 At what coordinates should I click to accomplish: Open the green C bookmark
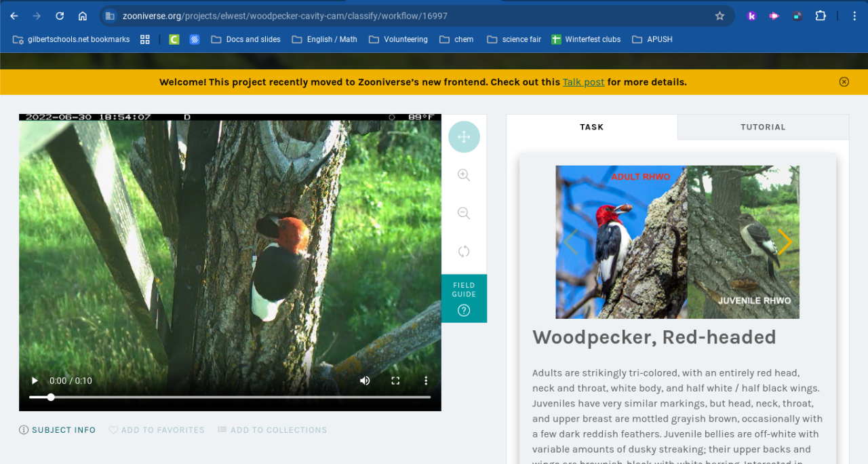coord(174,39)
